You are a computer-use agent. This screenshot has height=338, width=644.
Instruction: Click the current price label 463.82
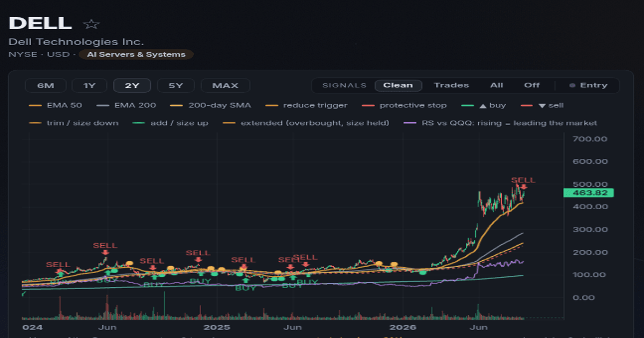[588, 193]
